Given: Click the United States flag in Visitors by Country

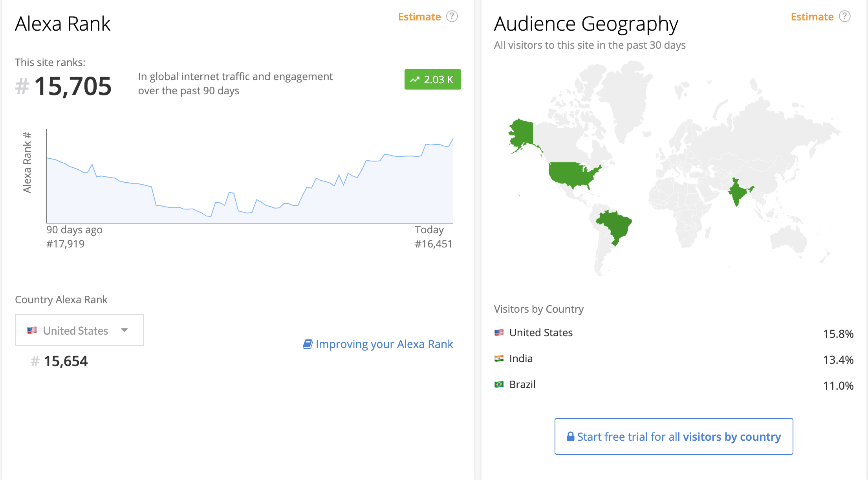Looking at the screenshot, I should (499, 333).
